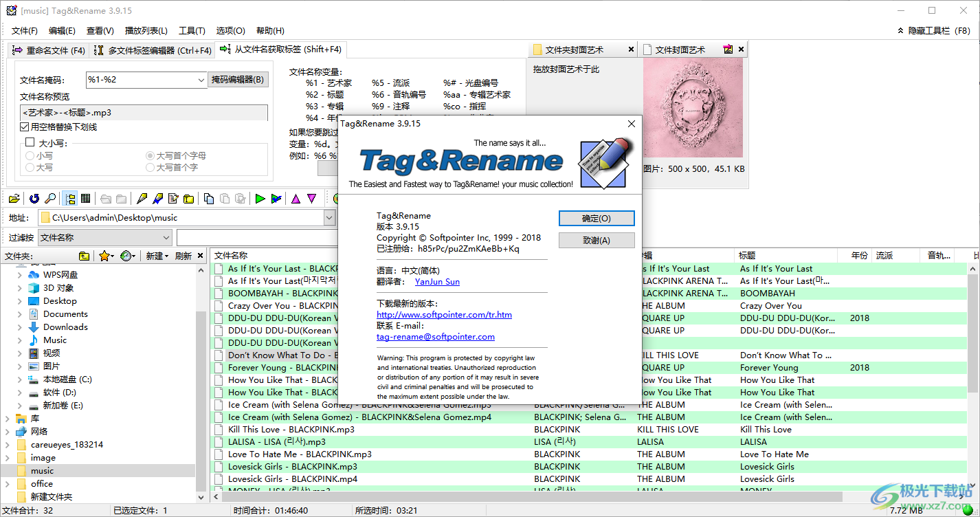Screen dimensions: 980x517
Task: Click the picture icon on 文件封面艺术 tab
Action: 728,49
